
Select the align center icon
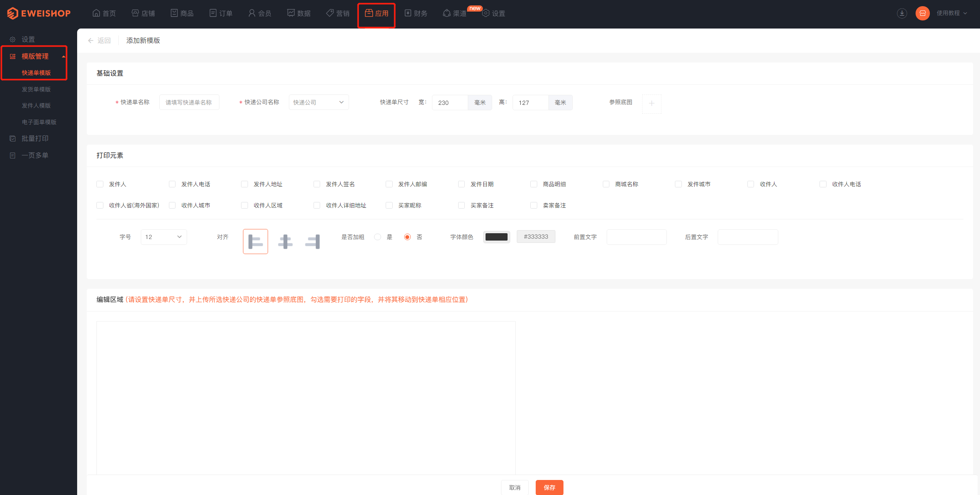click(285, 241)
